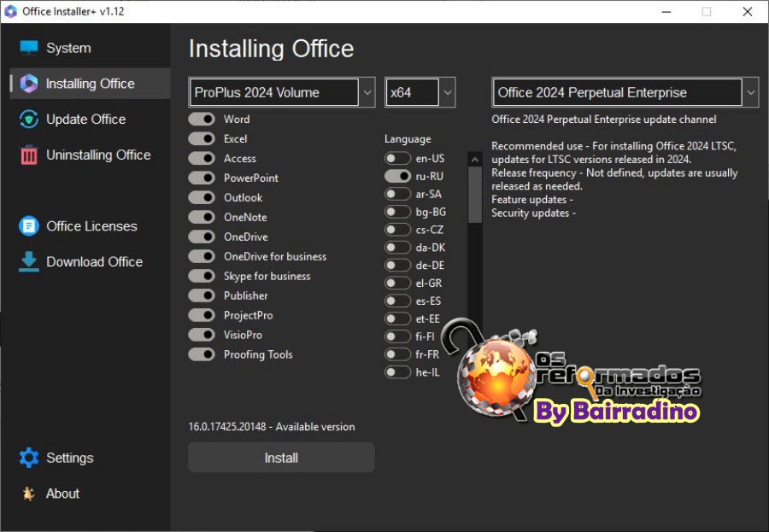Enable the en-US language switch
The height and width of the screenshot is (532, 769).
[x=397, y=158]
